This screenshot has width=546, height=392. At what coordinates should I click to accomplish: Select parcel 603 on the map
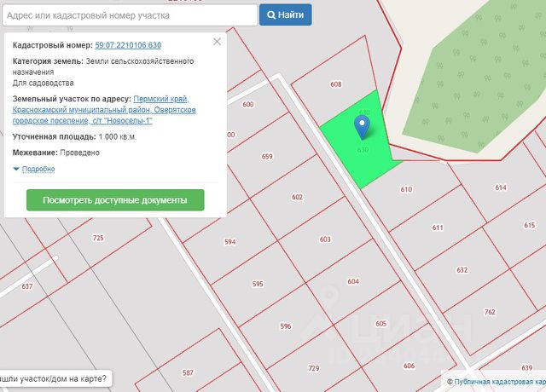click(325, 239)
